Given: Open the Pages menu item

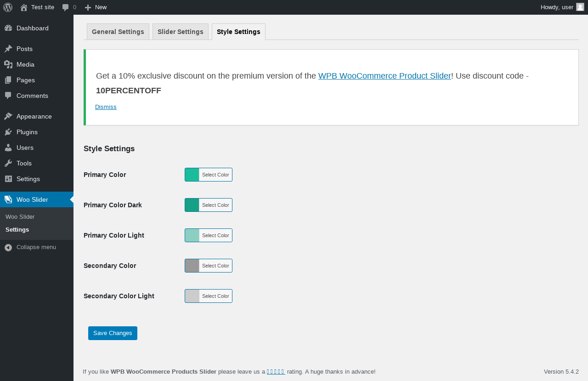Looking at the screenshot, I should [x=37, y=80].
